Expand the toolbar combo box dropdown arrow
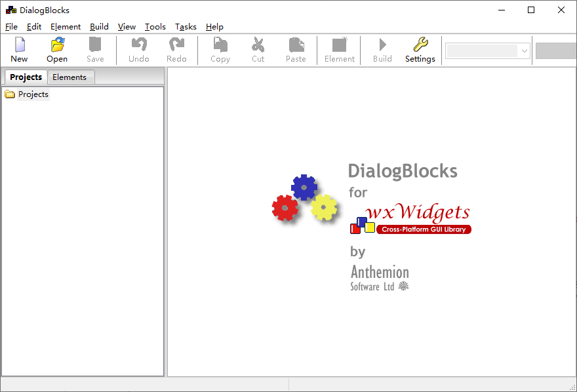The image size is (577, 392). pyautogui.click(x=525, y=51)
